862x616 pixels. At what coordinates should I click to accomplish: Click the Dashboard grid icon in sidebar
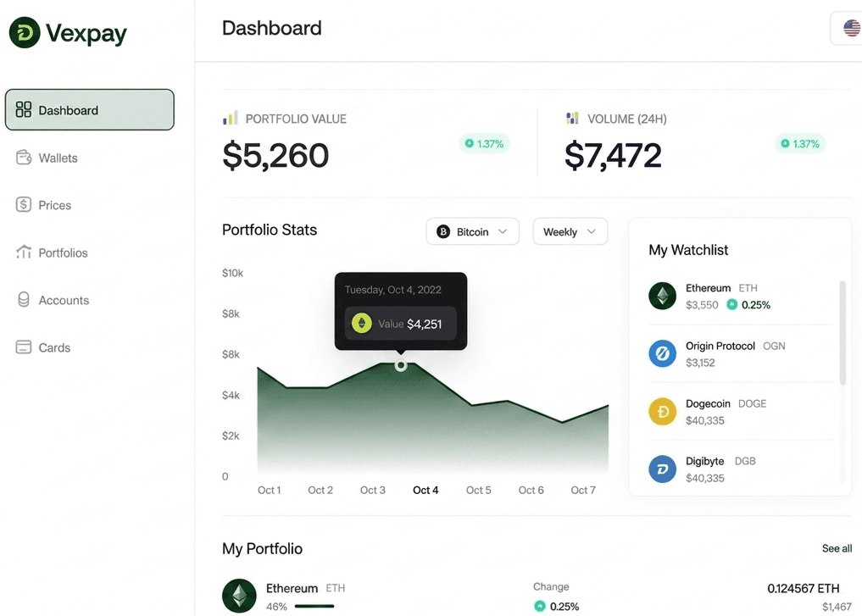[23, 109]
